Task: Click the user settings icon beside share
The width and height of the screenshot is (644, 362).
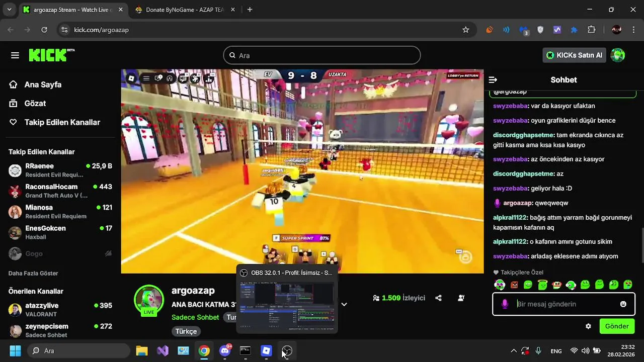Action: point(461,298)
